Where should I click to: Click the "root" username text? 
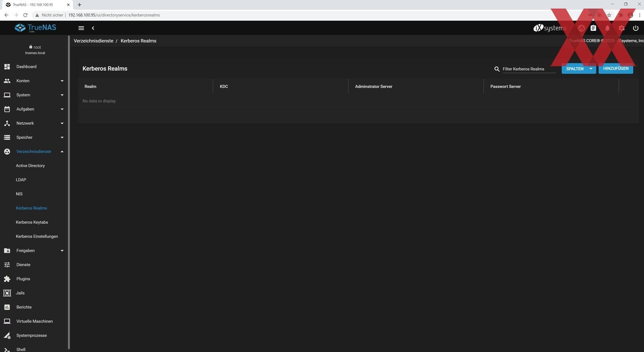[x=37, y=47]
